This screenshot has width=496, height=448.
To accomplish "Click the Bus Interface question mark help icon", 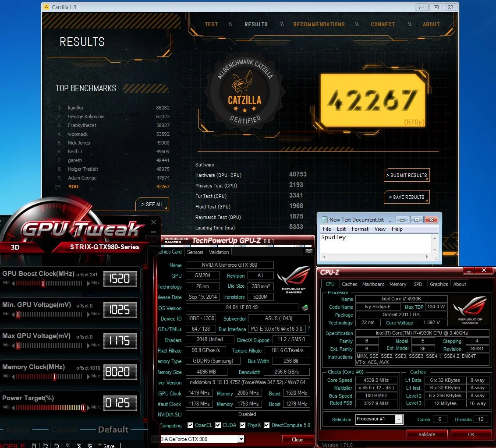I will click(x=309, y=329).
